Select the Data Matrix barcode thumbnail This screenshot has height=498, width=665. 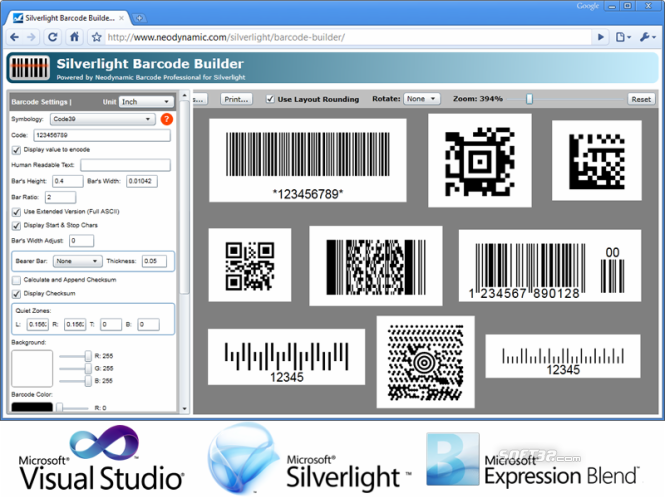[597, 160]
